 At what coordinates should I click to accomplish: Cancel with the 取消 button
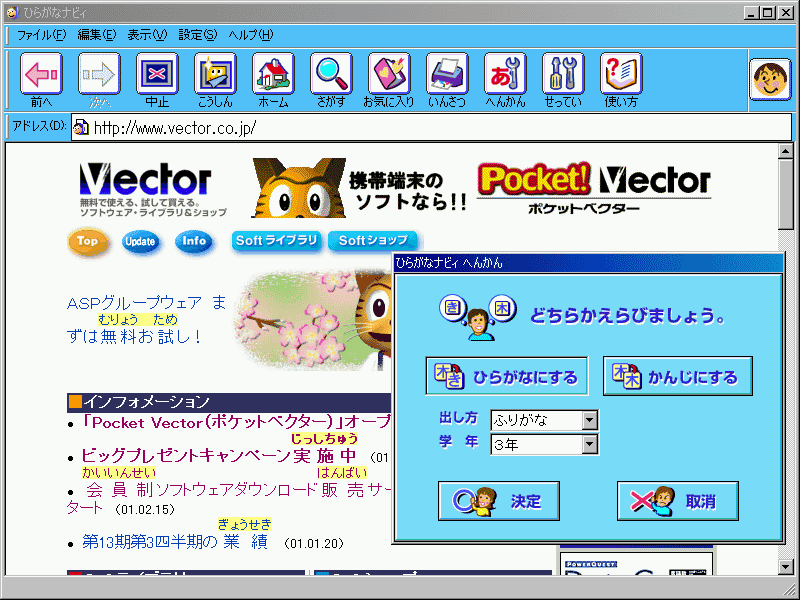678,501
